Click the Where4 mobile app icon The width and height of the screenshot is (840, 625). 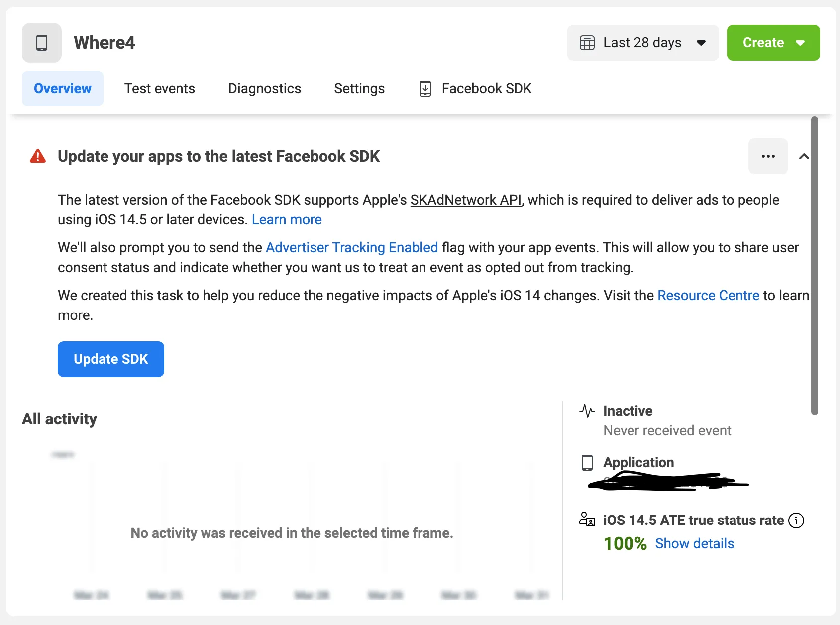[42, 43]
